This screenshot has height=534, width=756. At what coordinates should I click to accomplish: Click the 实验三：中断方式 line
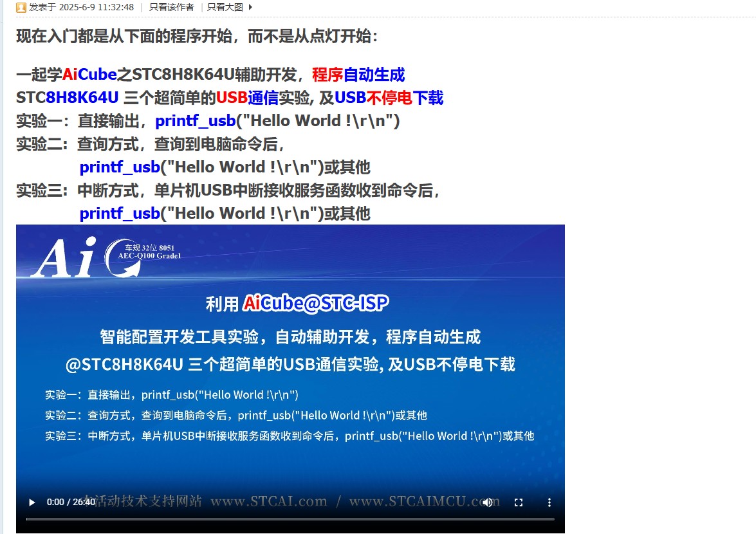[228, 190]
